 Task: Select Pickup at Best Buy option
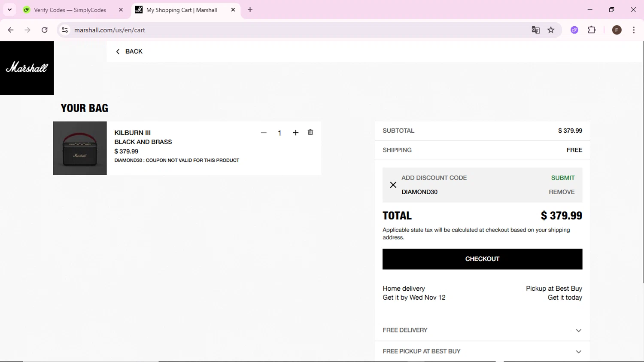coord(554,293)
